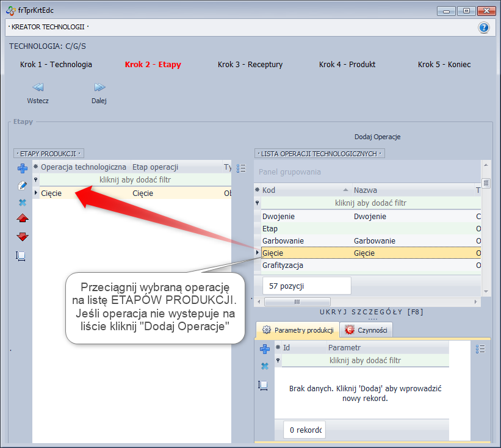Delete the selected production stage with the X icon
The width and height of the screenshot is (501, 448).
coord(23,203)
